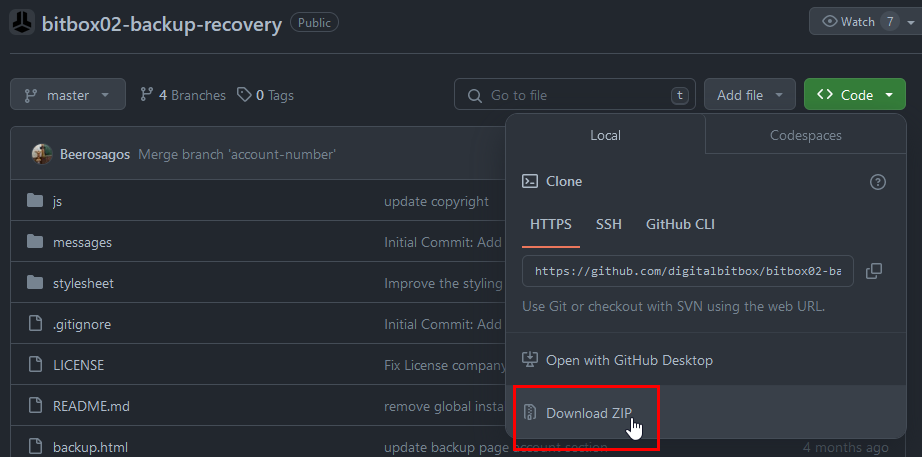
Task: Open the backup.html file
Action: point(90,448)
